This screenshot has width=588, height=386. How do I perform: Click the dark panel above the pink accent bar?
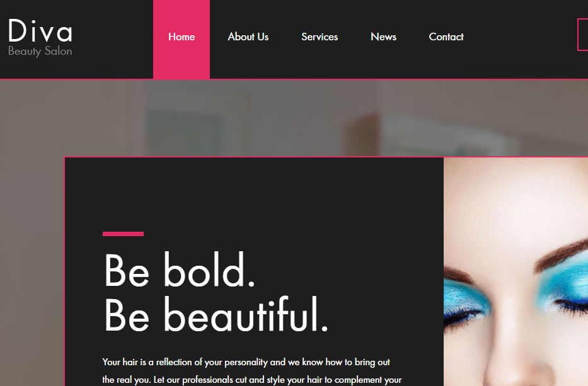[x=254, y=194]
